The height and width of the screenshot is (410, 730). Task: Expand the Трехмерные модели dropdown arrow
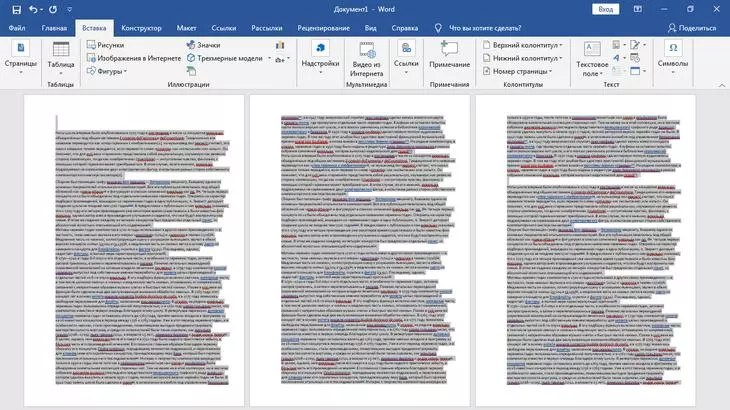coord(269,58)
